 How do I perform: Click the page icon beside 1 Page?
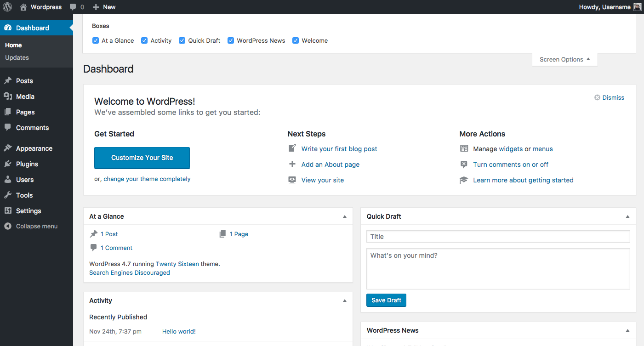[222, 234]
